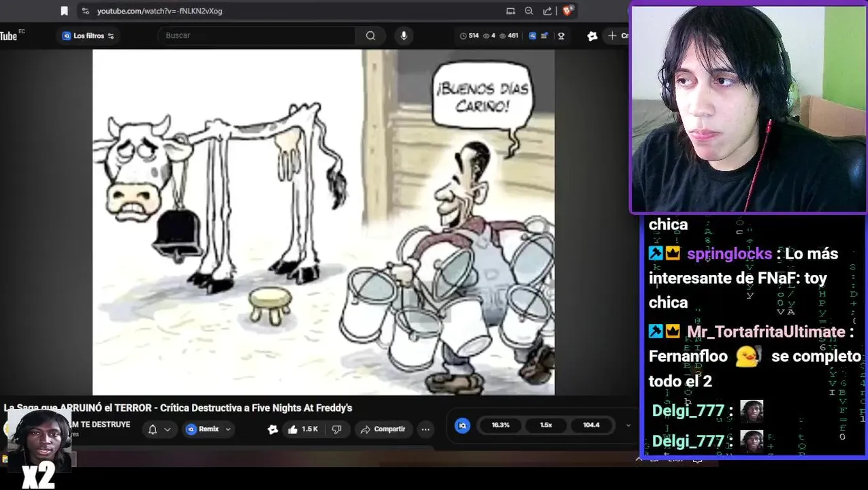This screenshot has width=868, height=490.
Task: Click the voice search microphone icon
Action: coord(404,35)
